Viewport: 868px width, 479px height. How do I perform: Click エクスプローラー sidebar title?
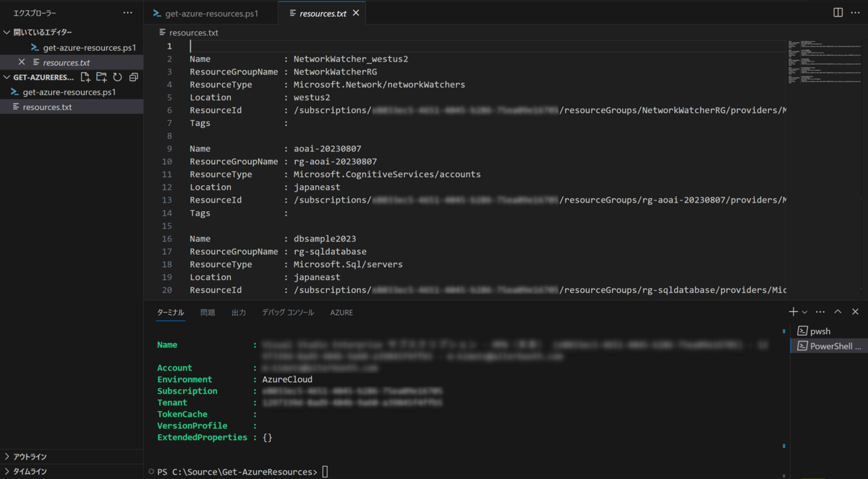tap(35, 13)
